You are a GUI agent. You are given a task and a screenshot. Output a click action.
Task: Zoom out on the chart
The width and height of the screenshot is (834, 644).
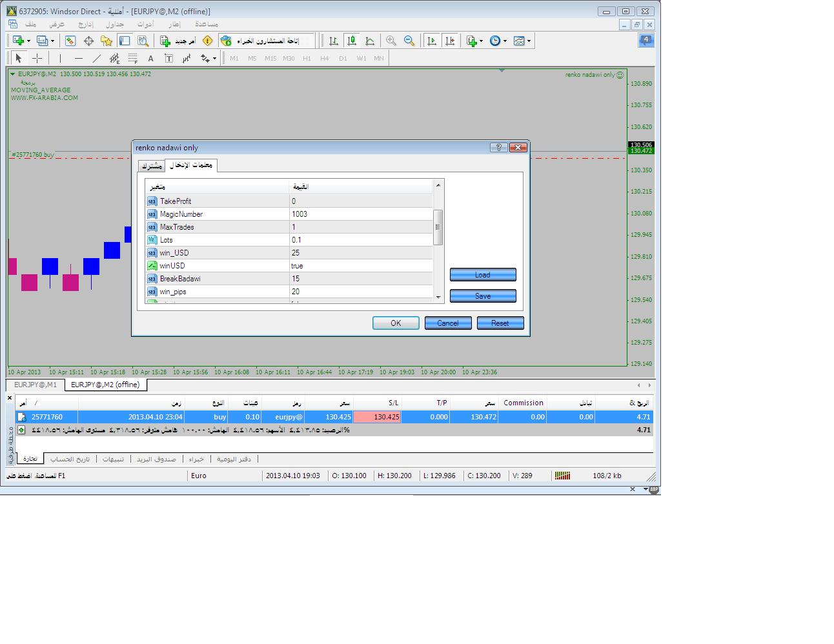coord(409,41)
